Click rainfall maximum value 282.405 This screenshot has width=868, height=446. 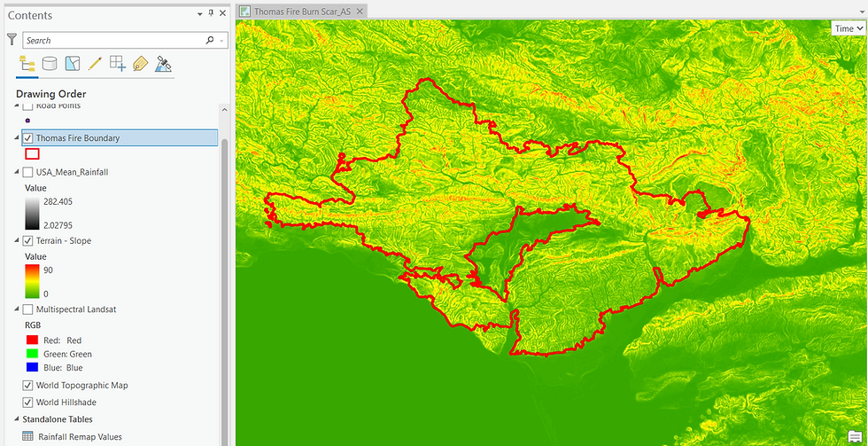point(58,201)
